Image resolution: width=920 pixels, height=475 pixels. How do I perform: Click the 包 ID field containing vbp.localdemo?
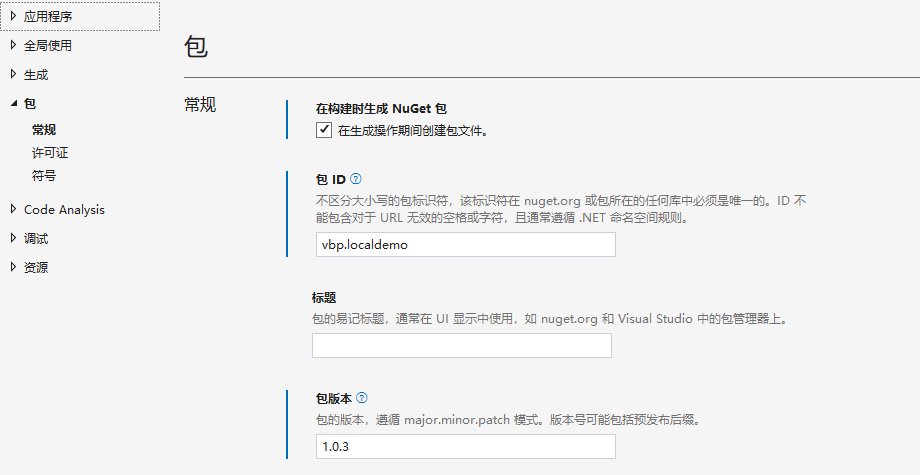pos(463,244)
